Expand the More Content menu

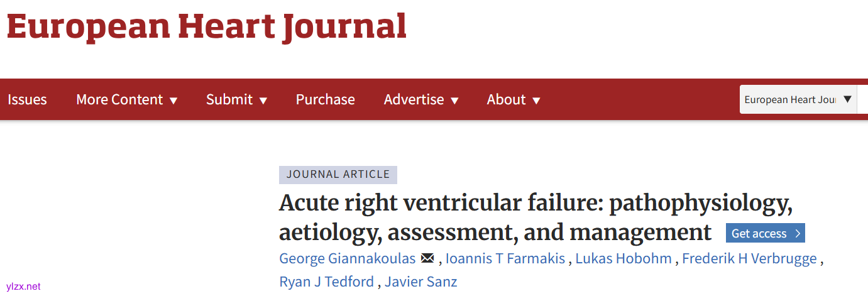tap(126, 99)
